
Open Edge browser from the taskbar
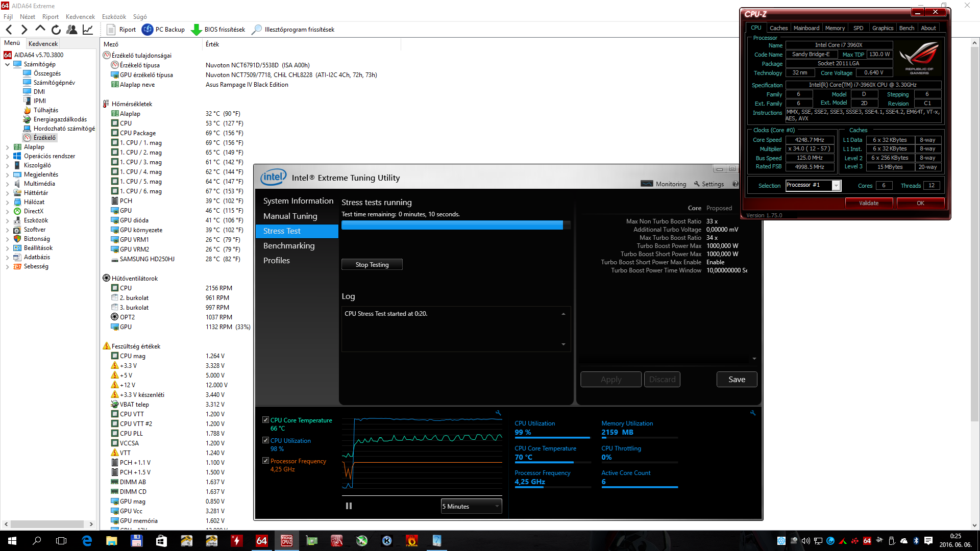pyautogui.click(x=87, y=541)
